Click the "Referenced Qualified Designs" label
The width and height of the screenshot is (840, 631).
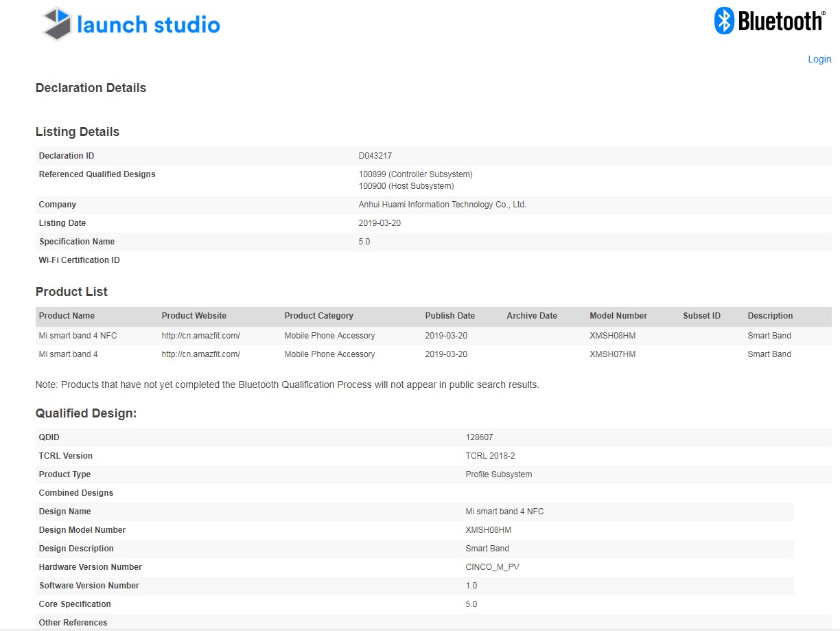point(97,174)
